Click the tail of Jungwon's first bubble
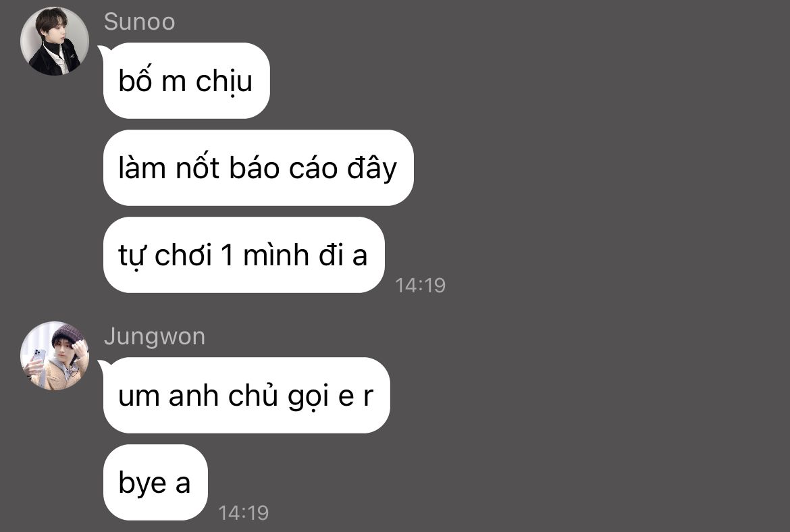This screenshot has width=790, height=532. click(102, 365)
